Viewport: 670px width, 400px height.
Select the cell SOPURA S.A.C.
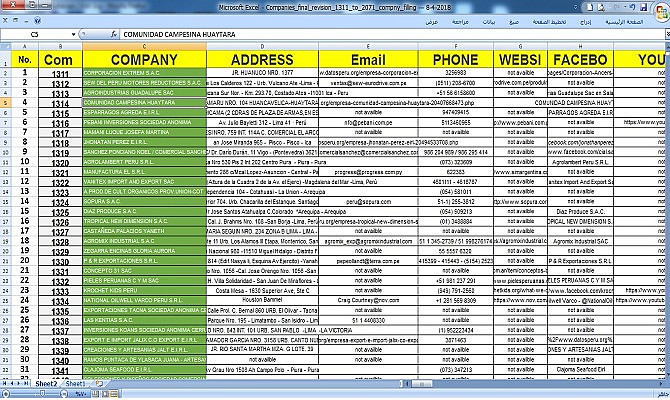(x=144, y=202)
